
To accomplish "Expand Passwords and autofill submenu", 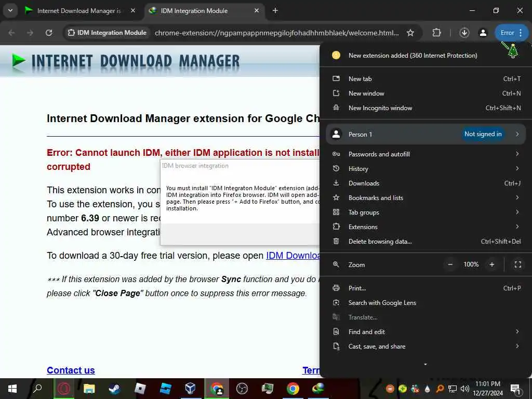I will 426,154.
